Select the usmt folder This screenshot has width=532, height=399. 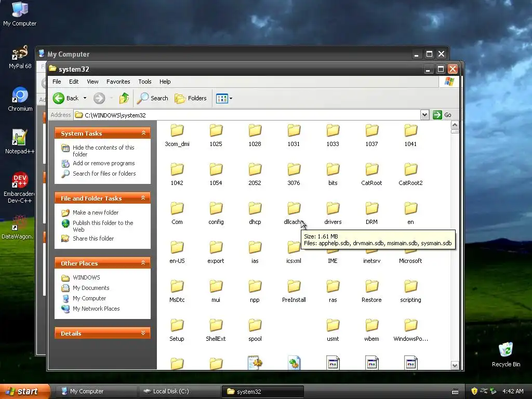[333, 330]
